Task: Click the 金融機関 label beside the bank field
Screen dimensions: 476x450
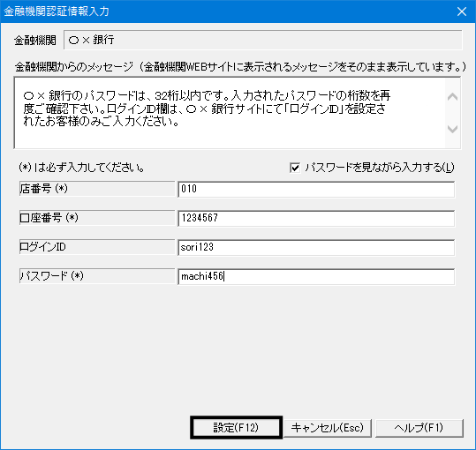Action: [x=35, y=40]
